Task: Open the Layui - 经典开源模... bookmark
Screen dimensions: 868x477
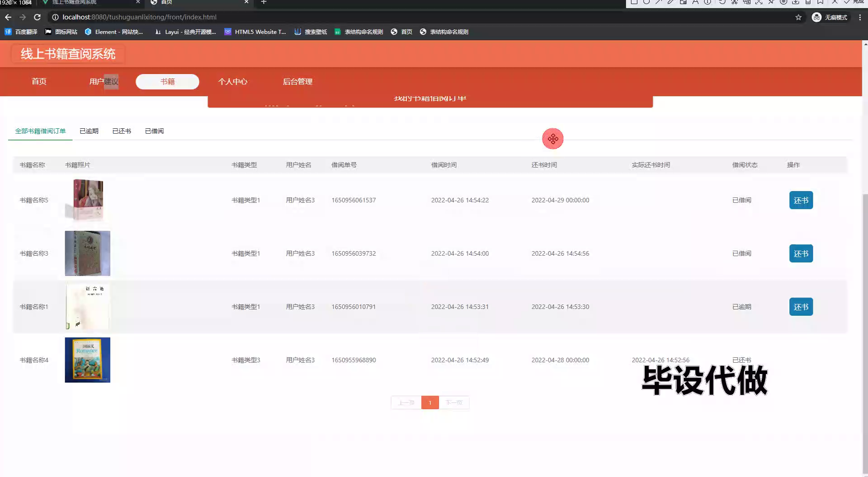Action: (x=185, y=32)
